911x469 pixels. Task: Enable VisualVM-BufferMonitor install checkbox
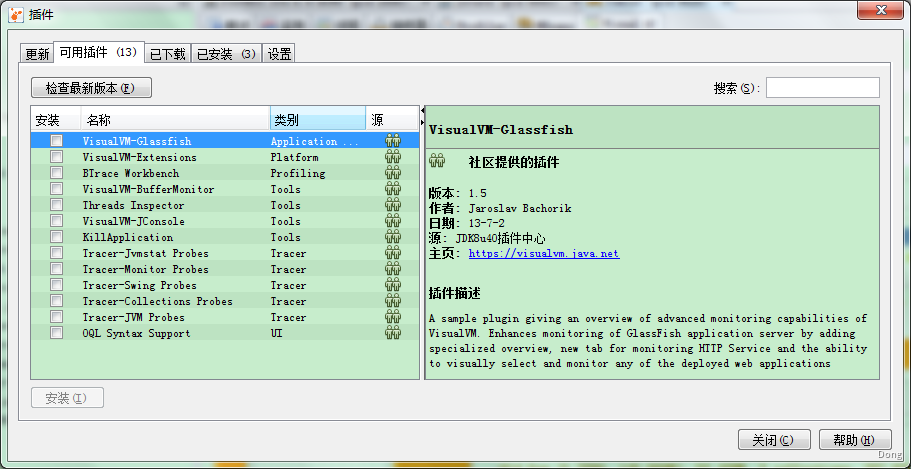tap(56, 189)
